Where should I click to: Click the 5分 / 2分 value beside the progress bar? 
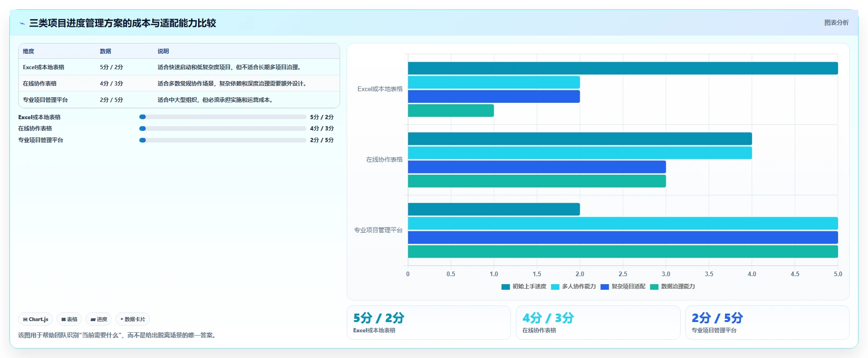[x=322, y=117]
